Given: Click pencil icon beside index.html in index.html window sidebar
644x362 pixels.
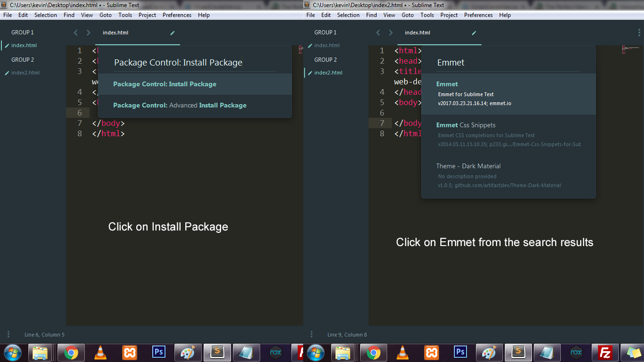Looking at the screenshot, I should point(7,46).
